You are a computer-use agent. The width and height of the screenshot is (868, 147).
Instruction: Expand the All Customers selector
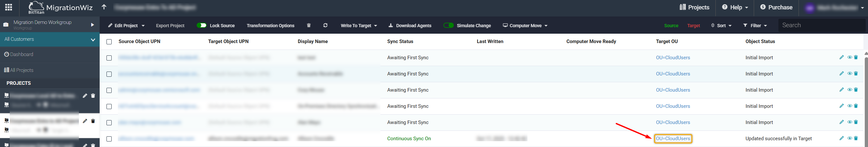pyautogui.click(x=50, y=40)
